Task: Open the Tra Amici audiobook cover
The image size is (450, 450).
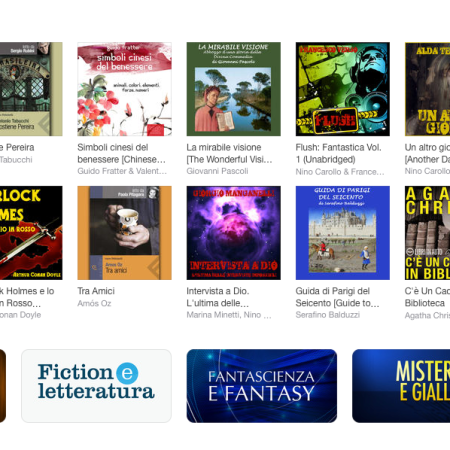Action: [x=124, y=233]
